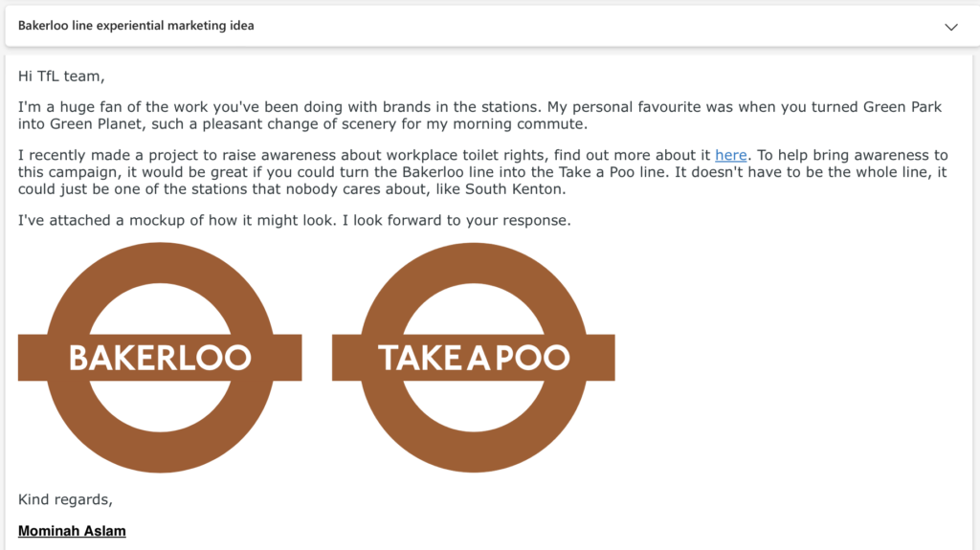Click the 'TAKE A POO' text inside the roundel
This screenshot has height=550, width=980.
click(474, 358)
